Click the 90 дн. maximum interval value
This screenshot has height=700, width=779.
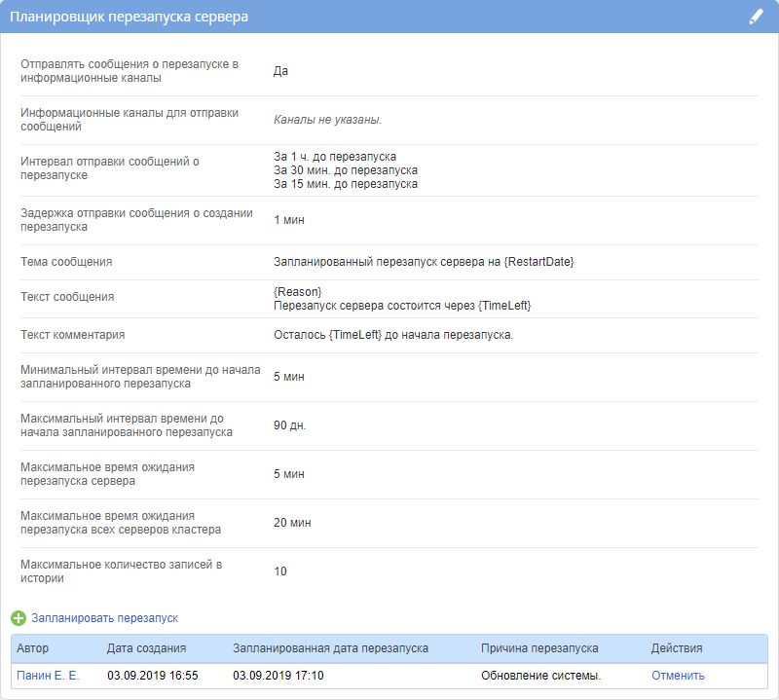tap(289, 425)
